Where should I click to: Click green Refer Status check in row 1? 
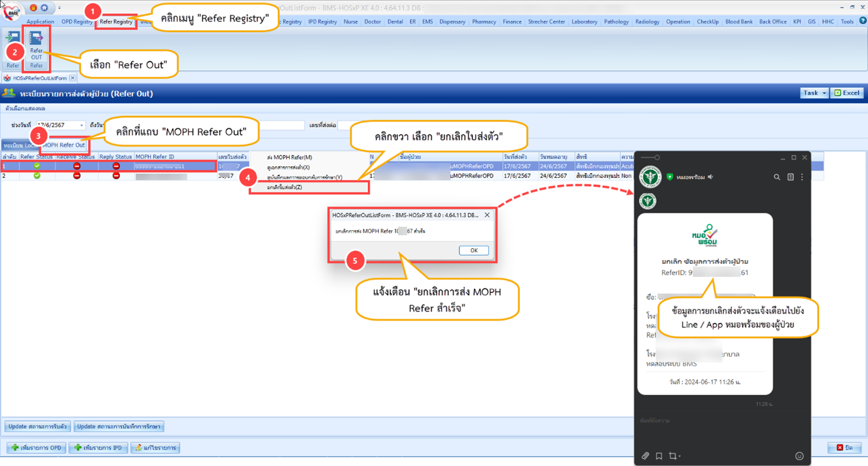click(36, 166)
